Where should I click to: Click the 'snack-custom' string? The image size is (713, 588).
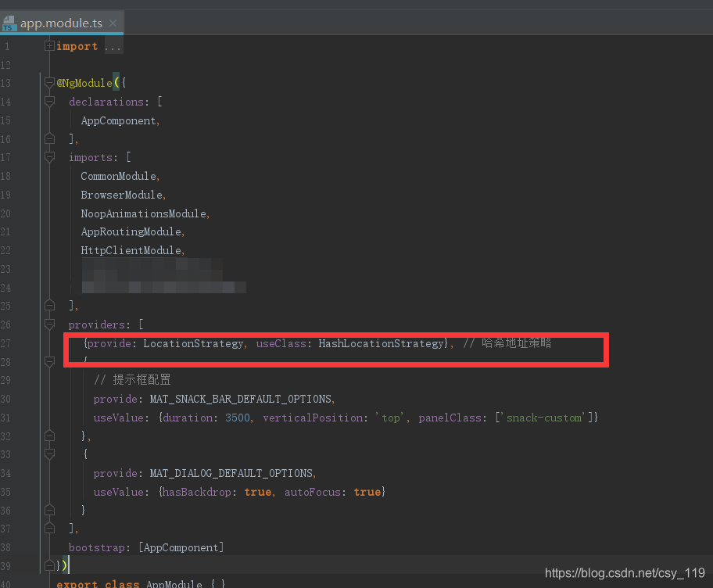pos(544,418)
